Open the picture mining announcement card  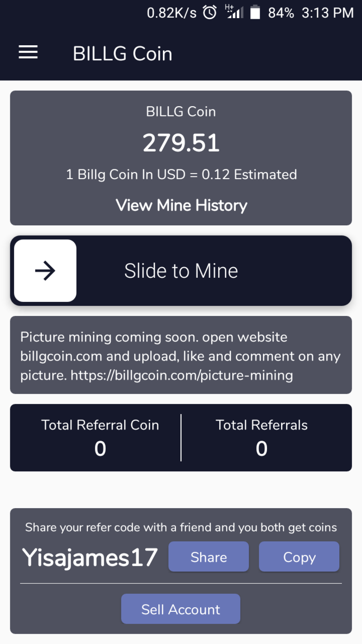[x=181, y=355]
